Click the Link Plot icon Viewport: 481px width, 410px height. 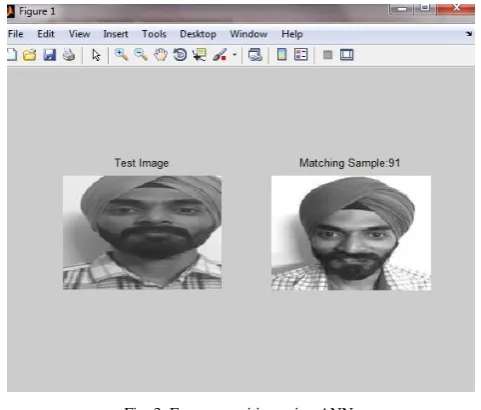click(x=255, y=55)
